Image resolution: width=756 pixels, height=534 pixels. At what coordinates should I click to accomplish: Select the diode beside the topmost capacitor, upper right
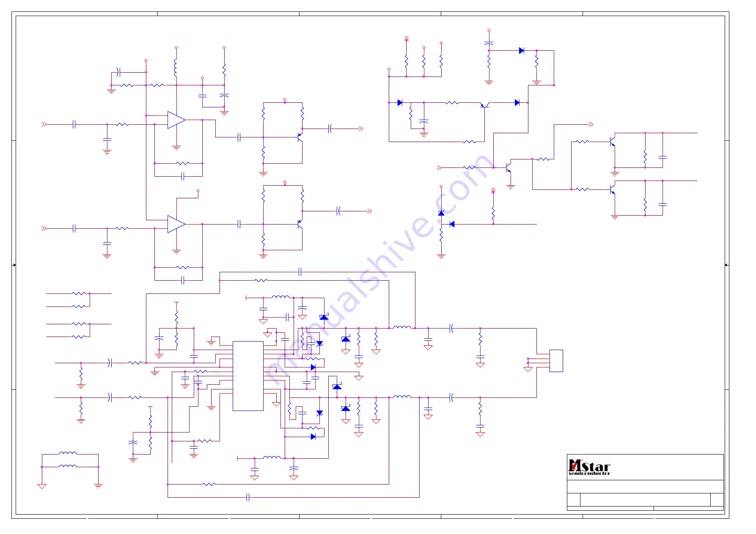pos(521,50)
